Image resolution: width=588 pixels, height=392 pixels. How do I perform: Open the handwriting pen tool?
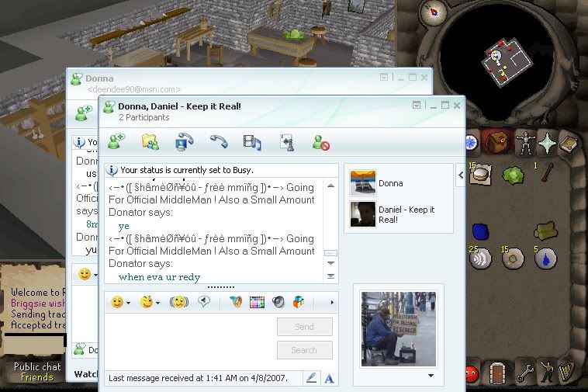coord(311,378)
